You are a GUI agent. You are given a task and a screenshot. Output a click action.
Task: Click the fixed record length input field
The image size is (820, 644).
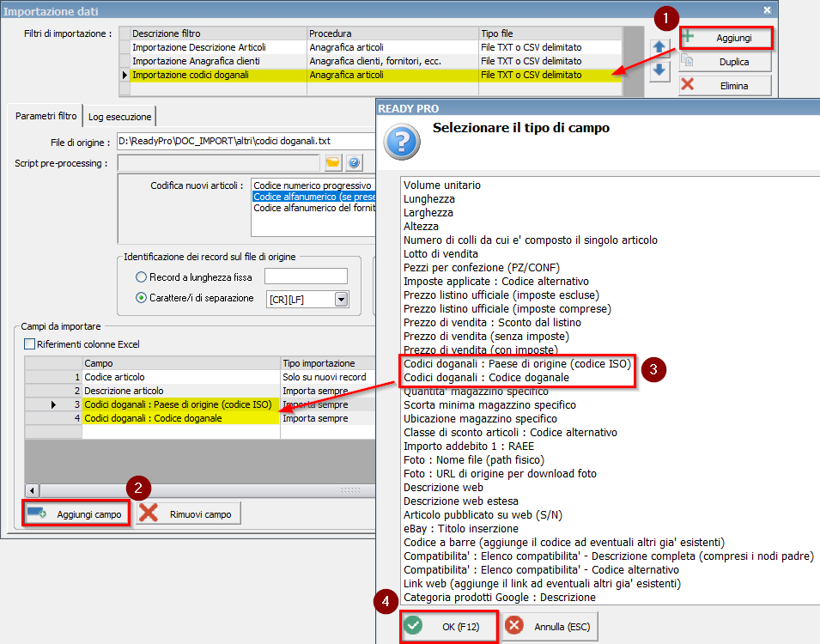click(306, 276)
